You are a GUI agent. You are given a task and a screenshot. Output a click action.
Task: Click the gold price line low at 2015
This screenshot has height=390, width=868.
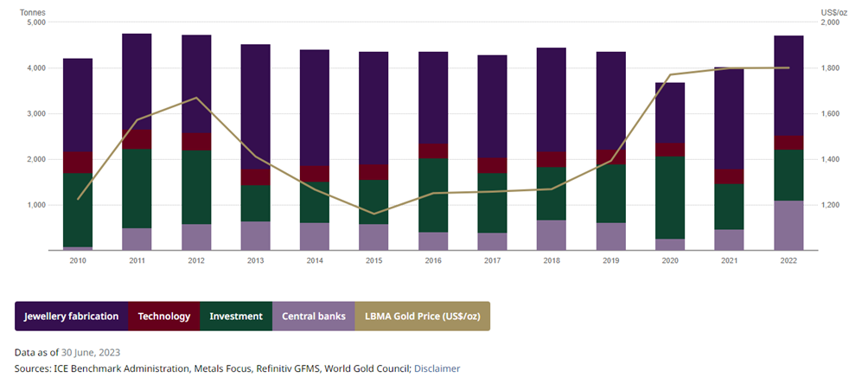click(x=374, y=214)
